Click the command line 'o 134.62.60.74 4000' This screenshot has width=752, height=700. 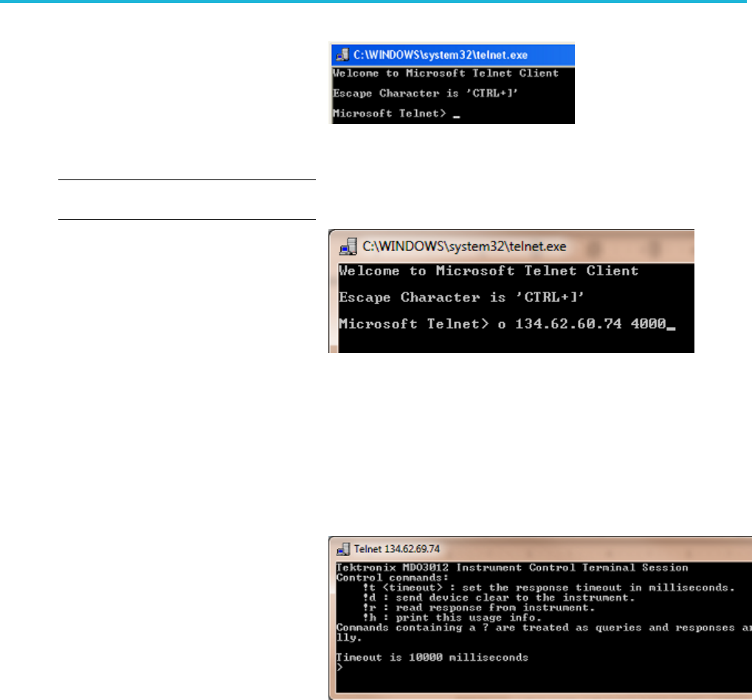point(582,324)
